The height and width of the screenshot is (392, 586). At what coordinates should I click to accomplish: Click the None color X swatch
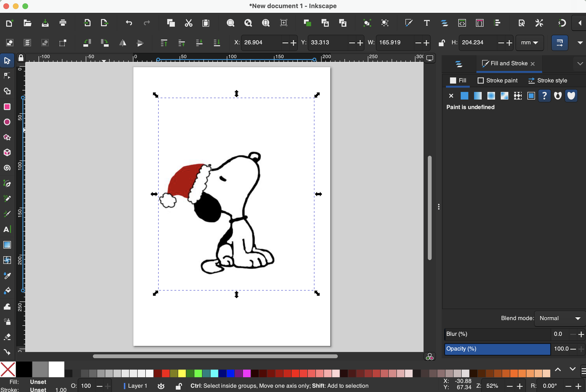tap(8, 369)
